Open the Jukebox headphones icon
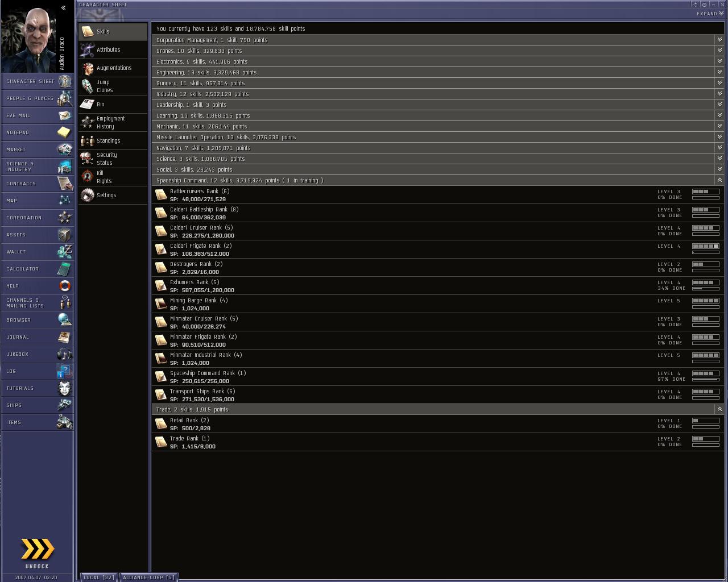The width and height of the screenshot is (728, 582). 65,354
